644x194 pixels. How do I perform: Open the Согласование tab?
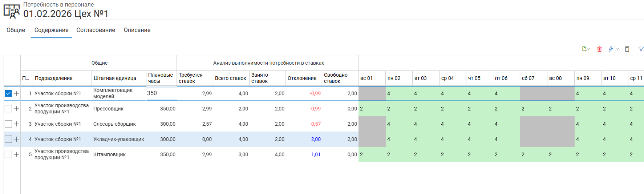point(96,30)
